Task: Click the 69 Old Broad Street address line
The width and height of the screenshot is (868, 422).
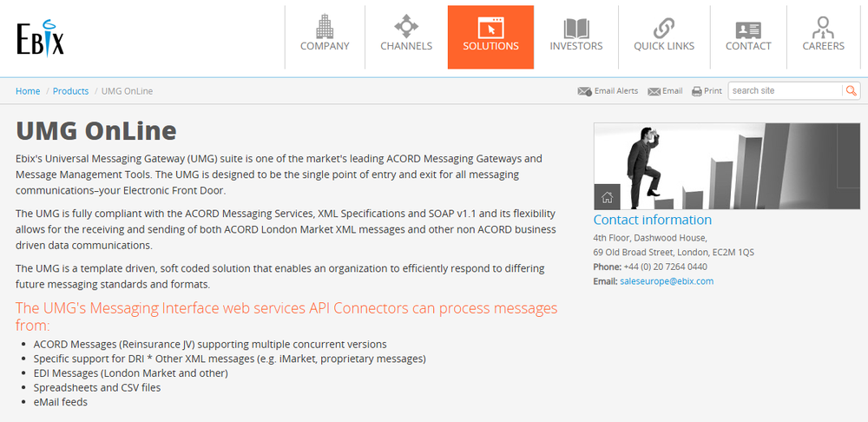Action: point(674,253)
